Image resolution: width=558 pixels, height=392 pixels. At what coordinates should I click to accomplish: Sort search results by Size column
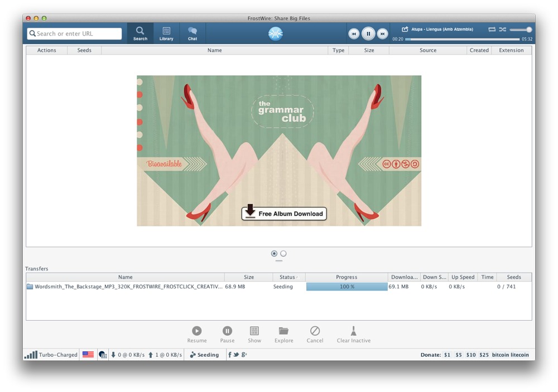(x=369, y=50)
